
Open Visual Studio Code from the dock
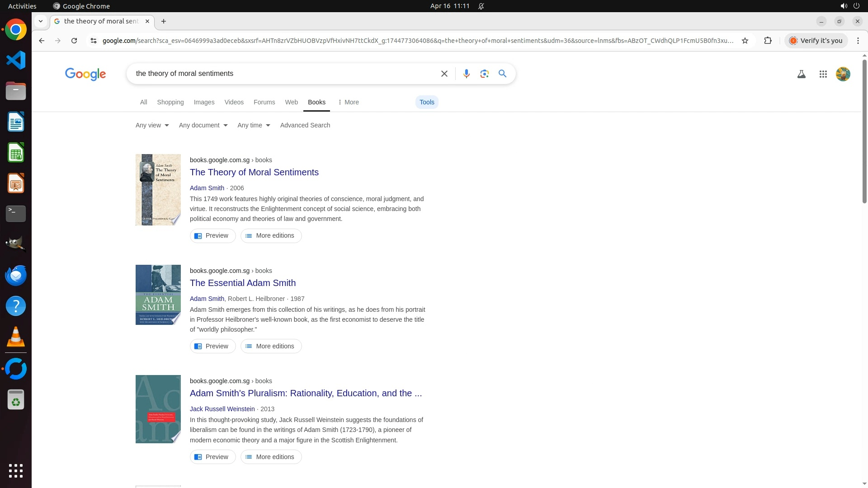16,60
